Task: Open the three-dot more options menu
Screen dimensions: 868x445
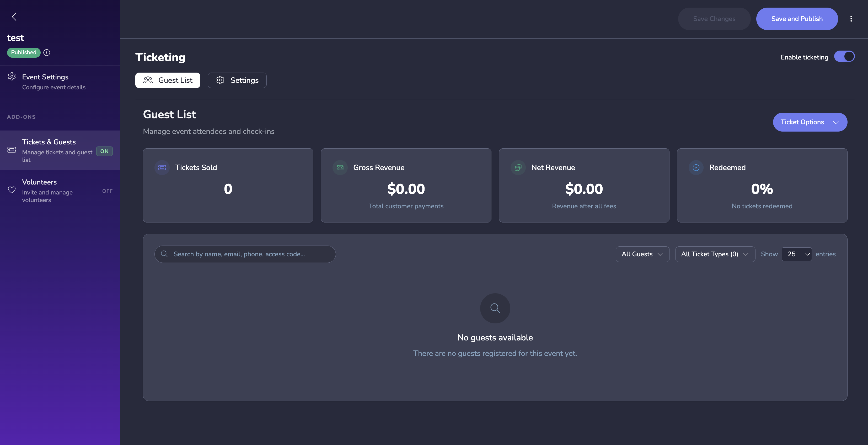Action: click(851, 19)
